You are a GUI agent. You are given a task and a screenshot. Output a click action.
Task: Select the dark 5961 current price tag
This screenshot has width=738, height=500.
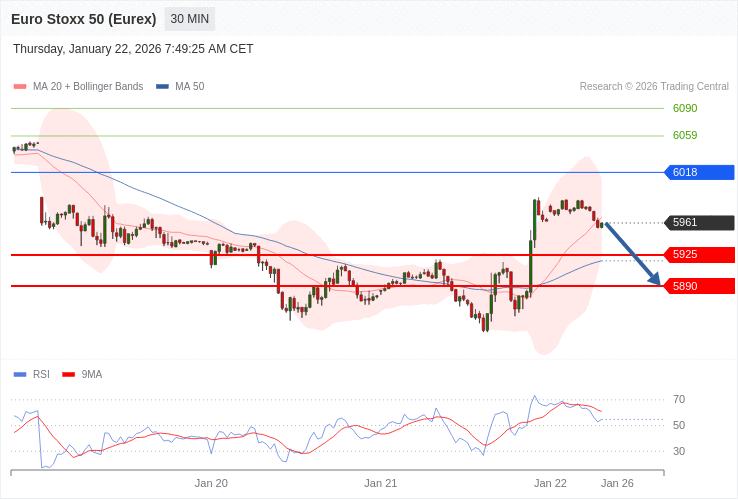(699, 223)
